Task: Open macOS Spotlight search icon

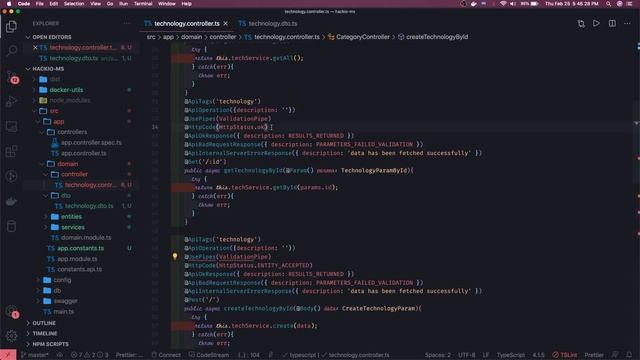Action: (x=608, y=4)
